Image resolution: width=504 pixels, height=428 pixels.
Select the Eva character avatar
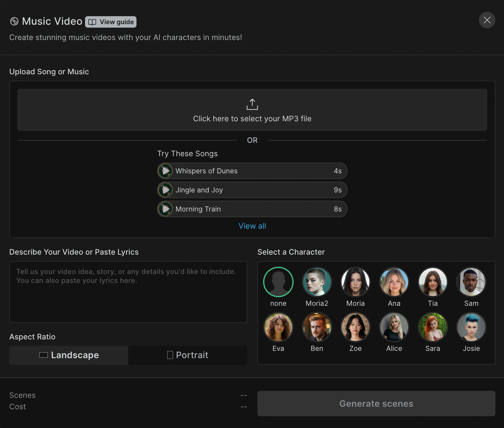(x=278, y=327)
